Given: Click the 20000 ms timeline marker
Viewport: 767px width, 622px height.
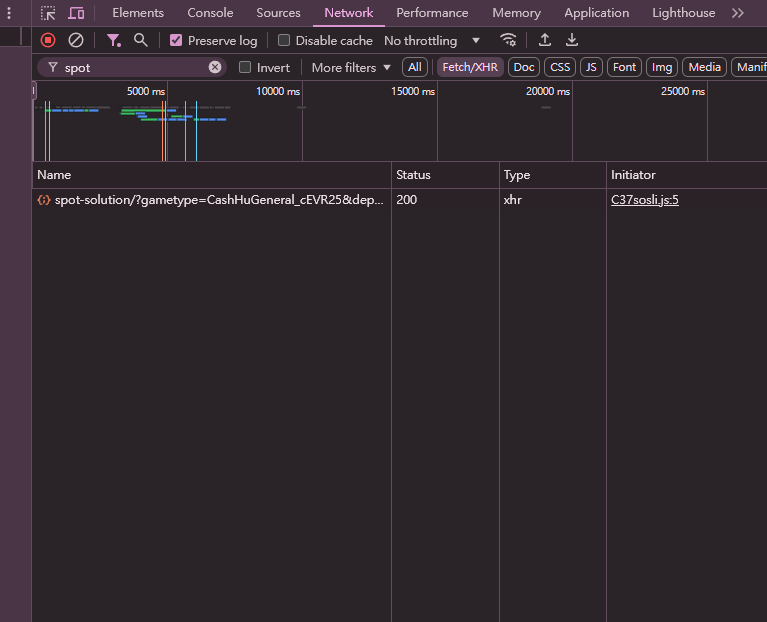Looking at the screenshot, I should 548,91.
